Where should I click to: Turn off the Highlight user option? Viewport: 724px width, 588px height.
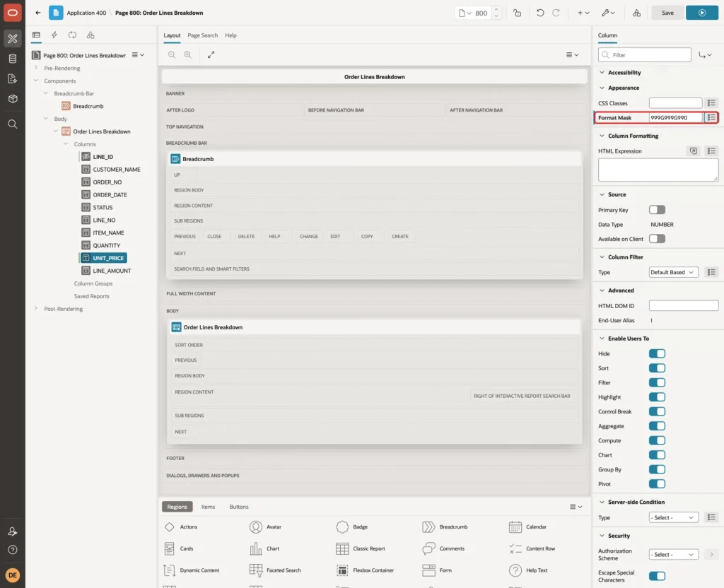click(x=657, y=397)
